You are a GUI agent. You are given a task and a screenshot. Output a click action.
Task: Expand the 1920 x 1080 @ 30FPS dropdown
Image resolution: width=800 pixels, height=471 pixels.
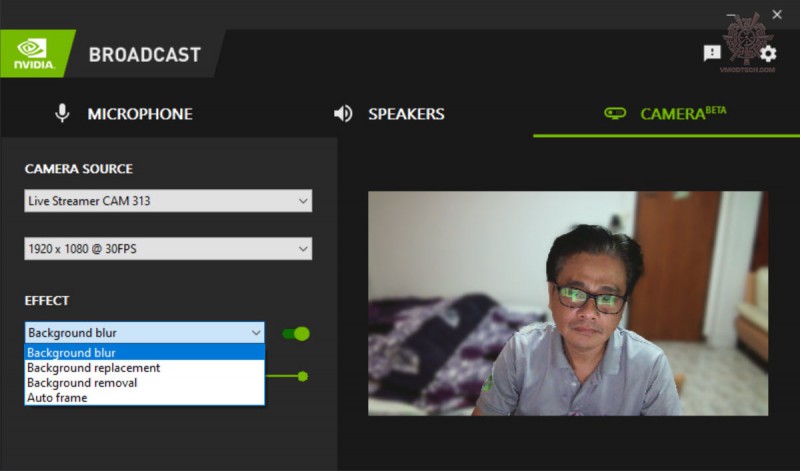168,249
